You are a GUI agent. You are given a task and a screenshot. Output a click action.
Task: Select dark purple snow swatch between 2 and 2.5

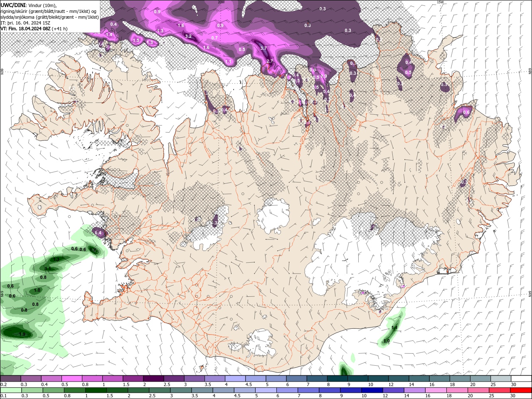pyautogui.click(x=153, y=379)
